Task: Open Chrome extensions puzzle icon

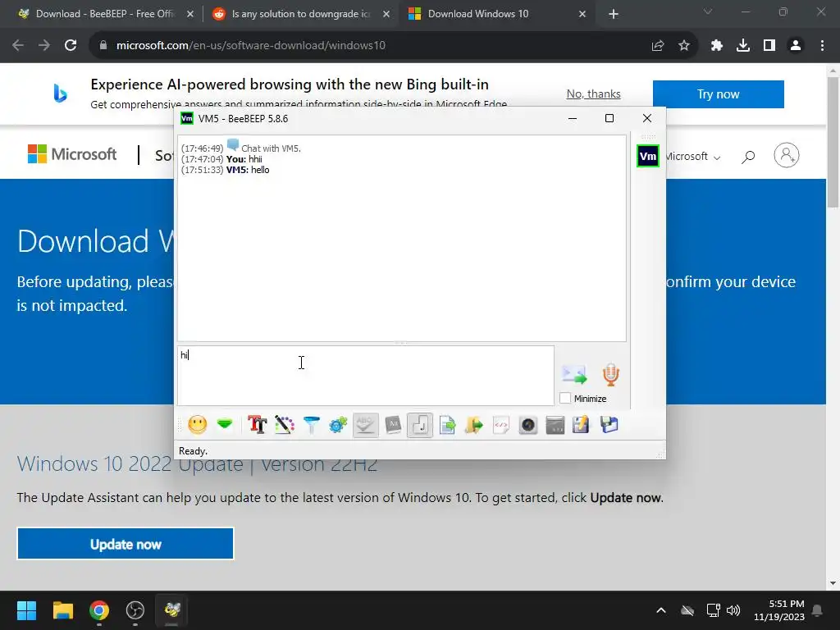Action: 717,46
